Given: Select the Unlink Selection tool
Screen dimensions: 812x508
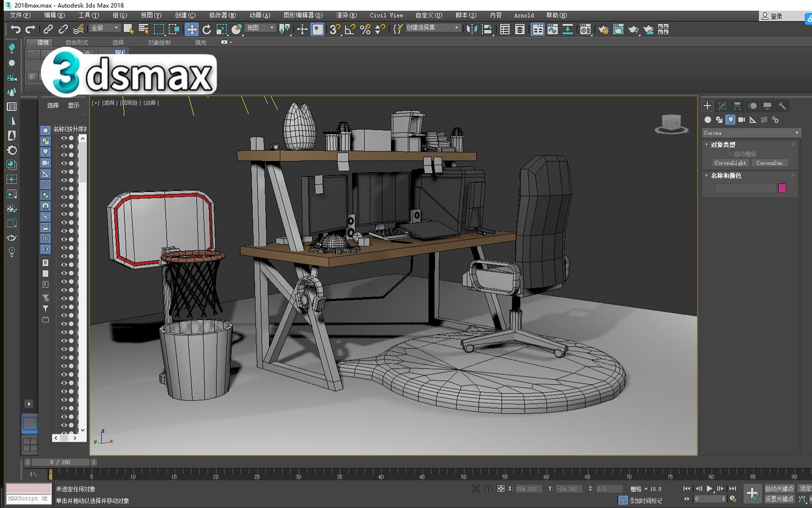Looking at the screenshot, I should coord(63,29).
